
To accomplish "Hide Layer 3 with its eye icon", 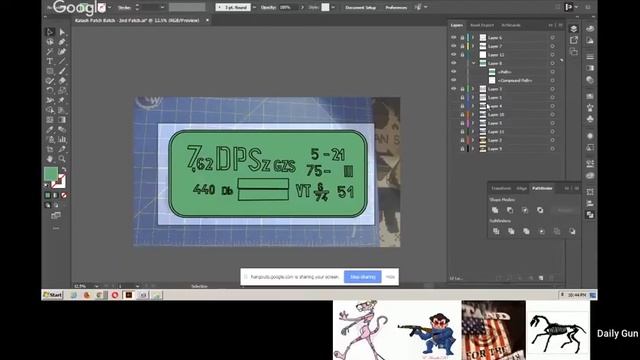I will tap(453, 89).
